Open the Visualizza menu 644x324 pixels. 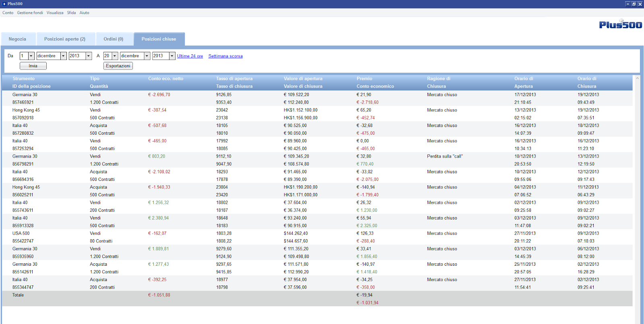55,13
